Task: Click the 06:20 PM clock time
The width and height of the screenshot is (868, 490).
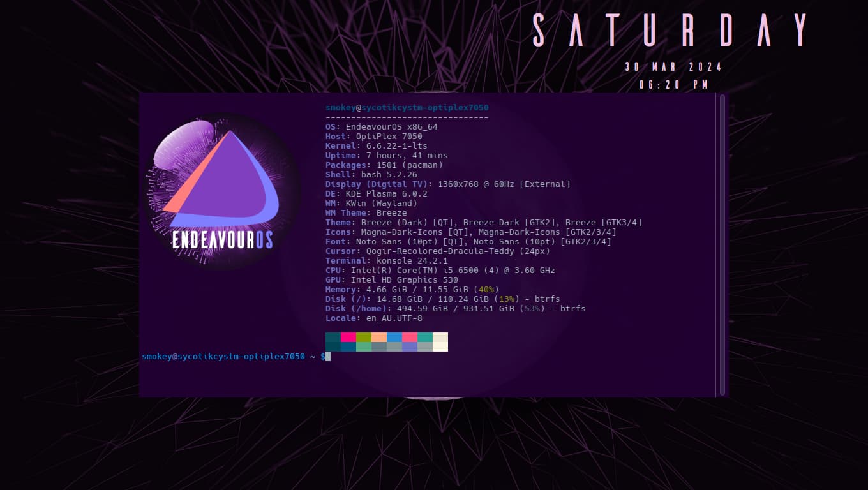Action: point(673,84)
